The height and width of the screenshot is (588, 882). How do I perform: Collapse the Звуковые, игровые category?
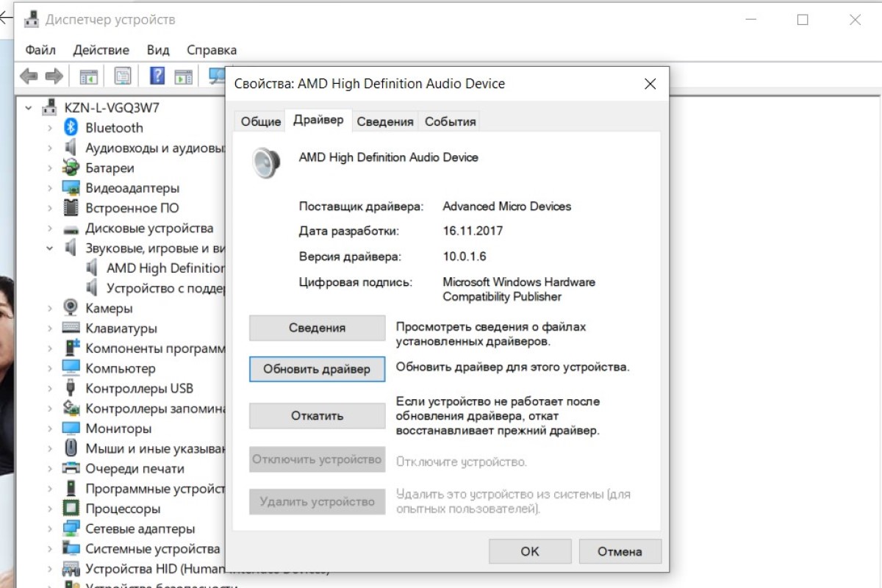(50, 248)
